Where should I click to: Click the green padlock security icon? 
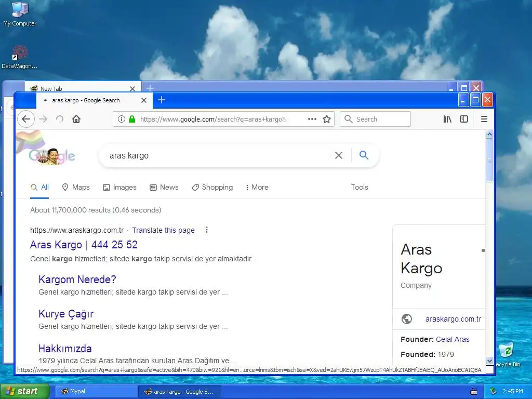pos(132,119)
